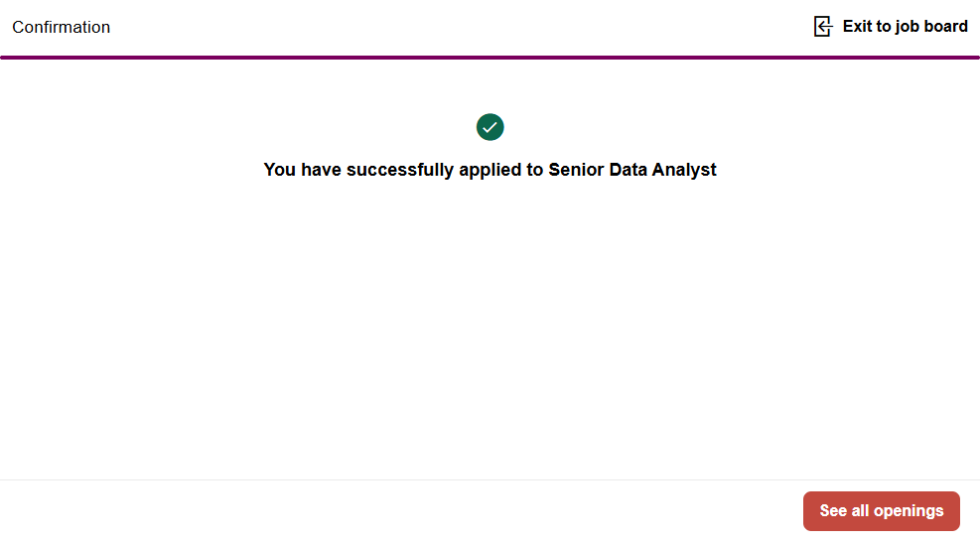Tap the white check inside green circle

click(490, 127)
